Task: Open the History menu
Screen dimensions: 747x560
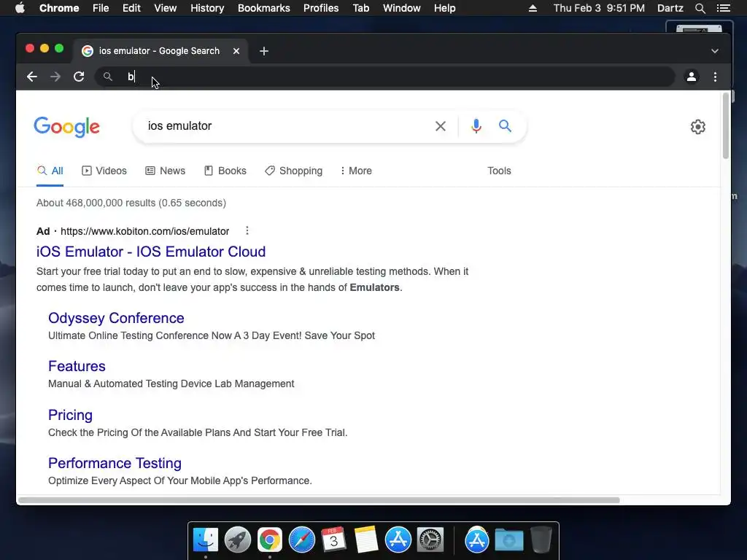Action: [x=207, y=8]
